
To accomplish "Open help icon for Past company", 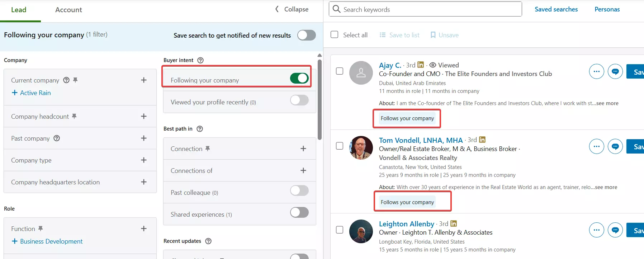I will tap(57, 138).
